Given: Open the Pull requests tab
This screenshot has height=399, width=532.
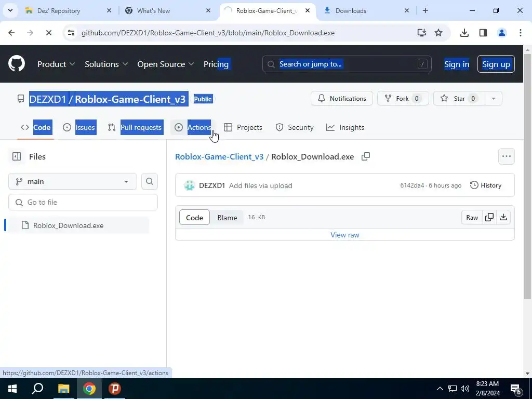Looking at the screenshot, I should (135, 127).
